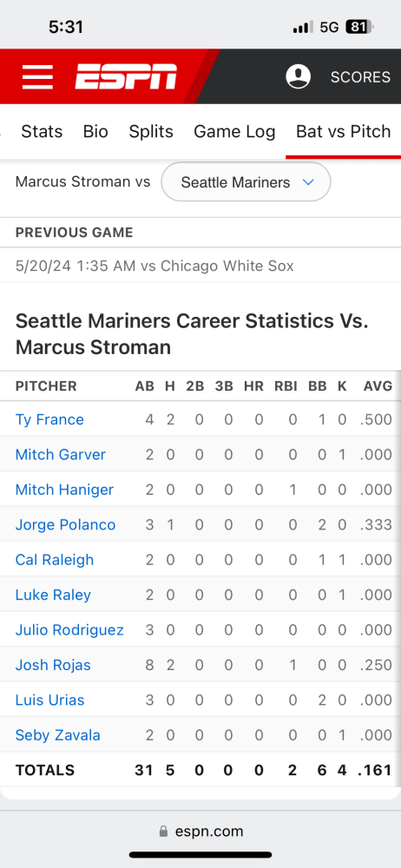This screenshot has height=868, width=401.
Task: Open Julio Rodriguez player page
Action: tap(69, 630)
